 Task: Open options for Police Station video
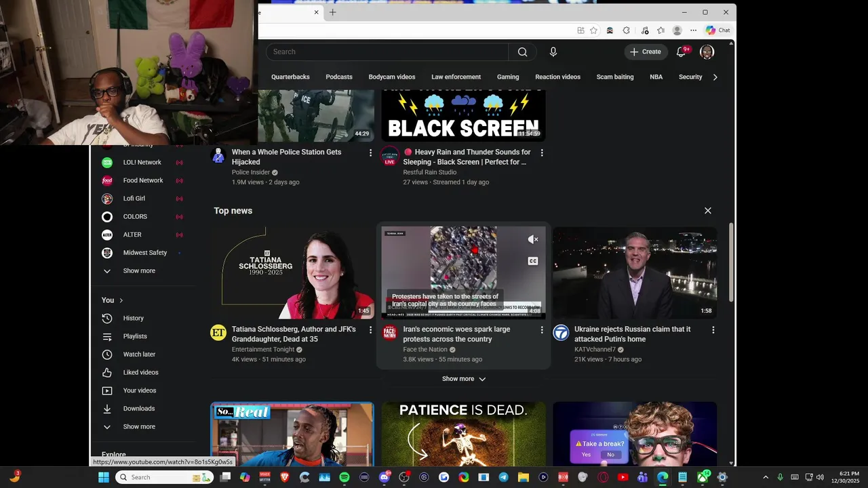(370, 153)
